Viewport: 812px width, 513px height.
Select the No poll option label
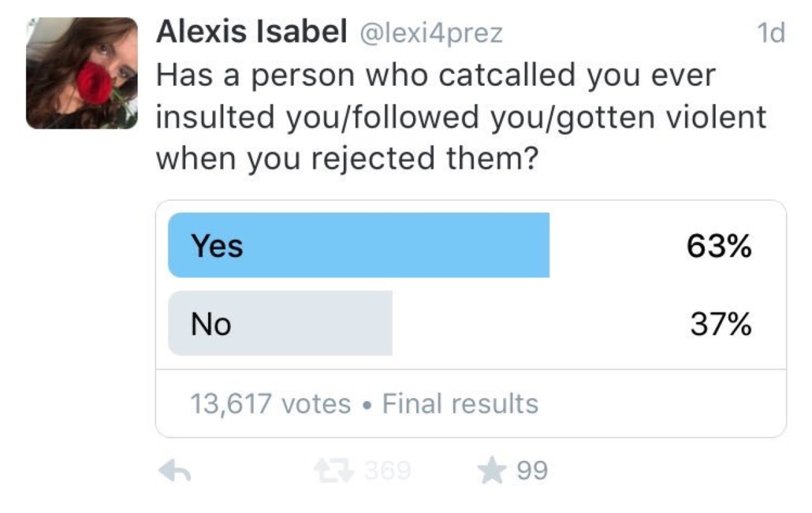(212, 325)
